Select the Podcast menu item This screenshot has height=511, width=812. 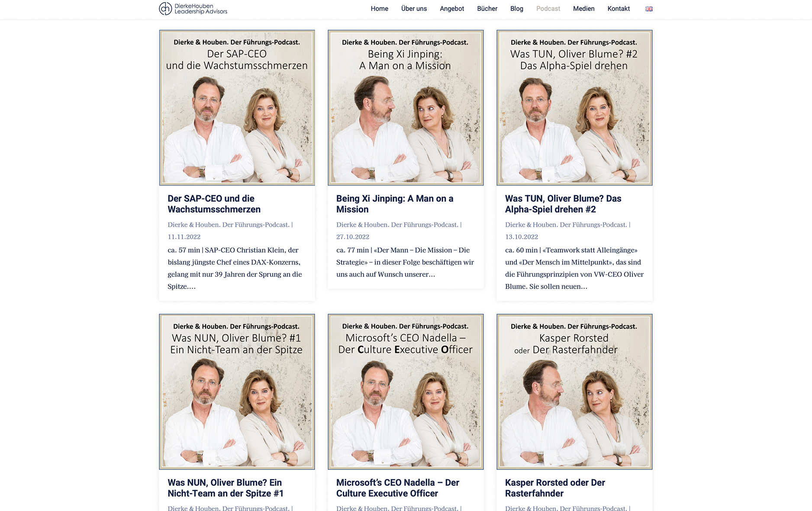(548, 9)
